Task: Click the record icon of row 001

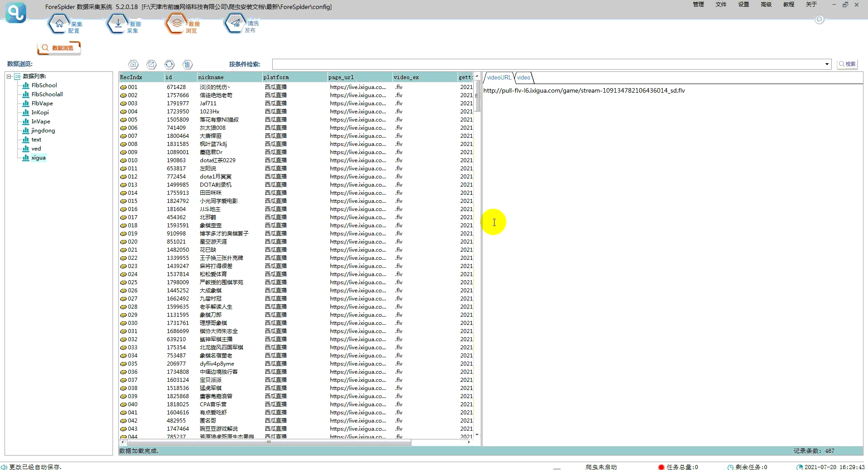Action: [x=123, y=87]
